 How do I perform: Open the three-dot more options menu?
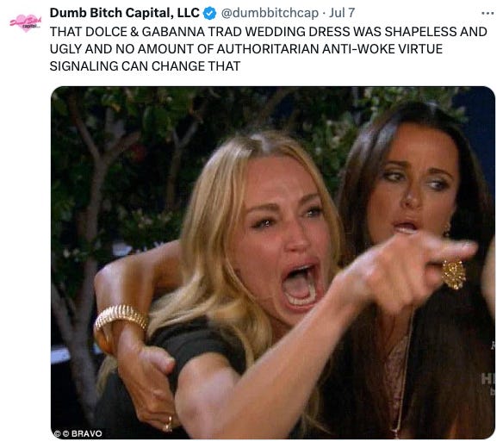click(x=487, y=14)
